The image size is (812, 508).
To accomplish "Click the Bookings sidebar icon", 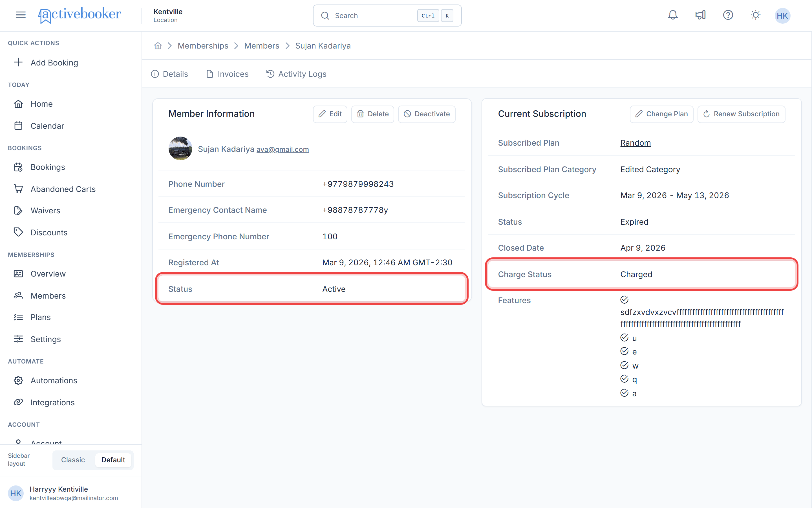I will click(18, 167).
